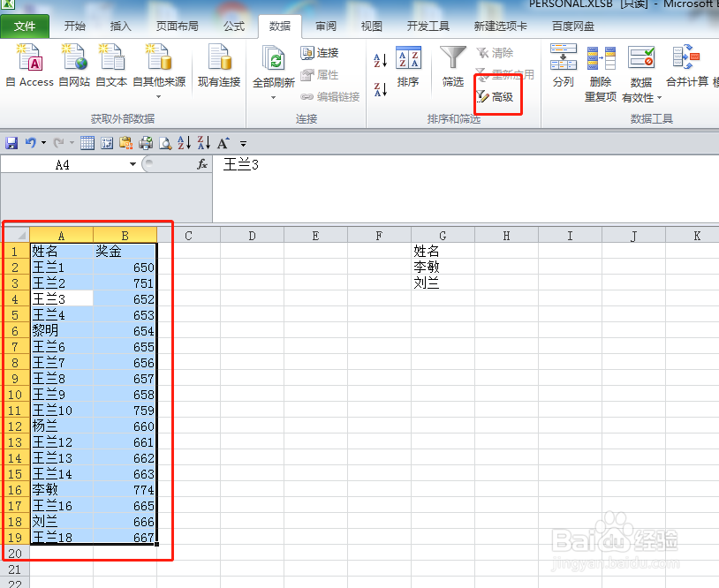The height and width of the screenshot is (588, 719).
Task: Click the 自 Access import icon
Action: (29, 65)
